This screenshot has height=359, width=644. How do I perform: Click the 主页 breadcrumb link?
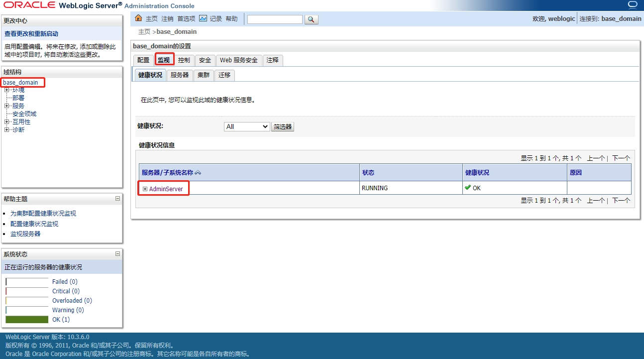(144, 32)
